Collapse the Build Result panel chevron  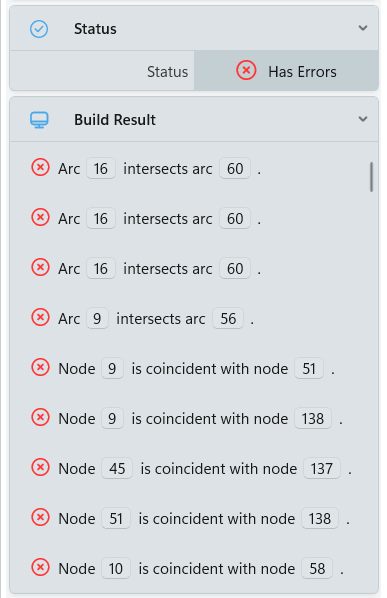[363, 119]
